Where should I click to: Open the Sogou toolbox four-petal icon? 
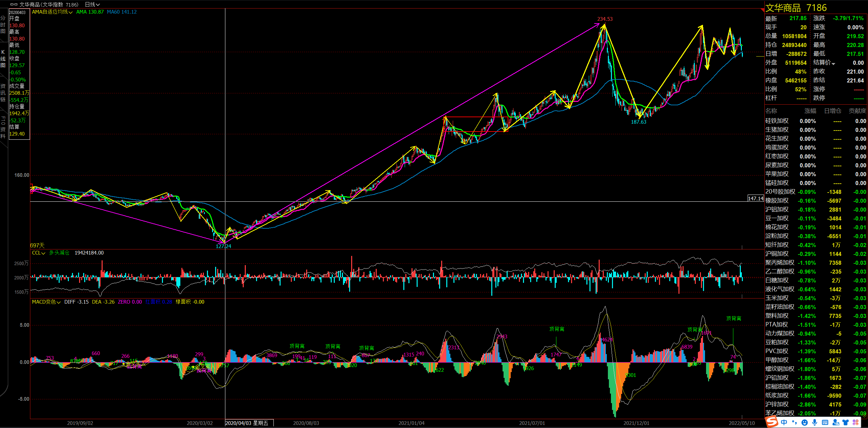[855, 423]
